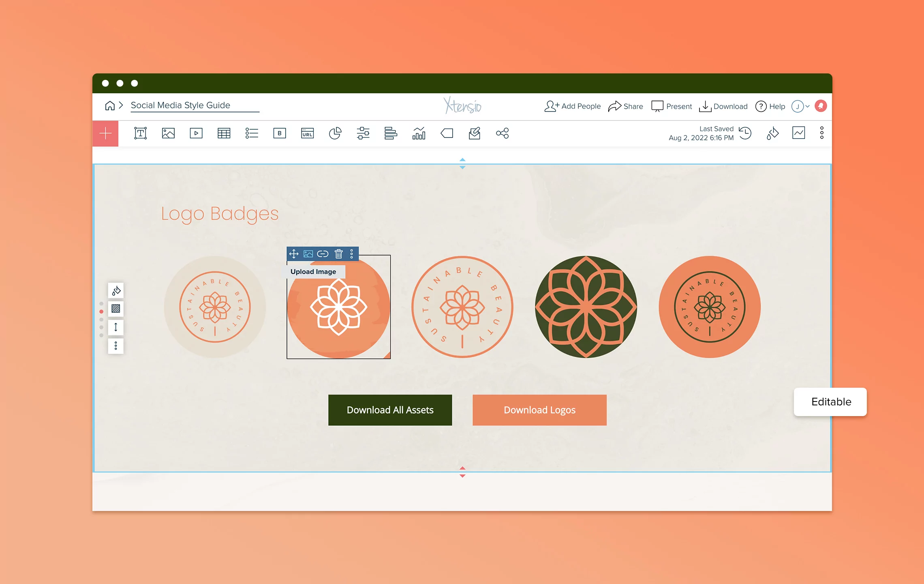Open section background color paint icon
Screen dimensions: 924x584
pyautogui.click(x=116, y=290)
